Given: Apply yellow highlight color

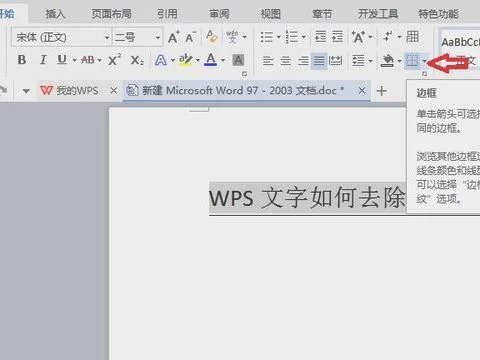Looking at the screenshot, I should click(185, 60).
